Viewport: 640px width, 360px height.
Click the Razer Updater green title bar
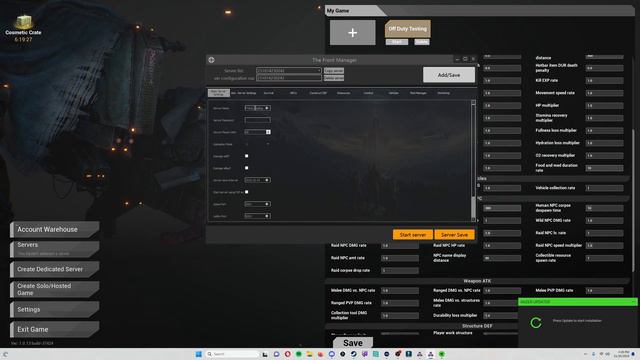tap(577, 302)
